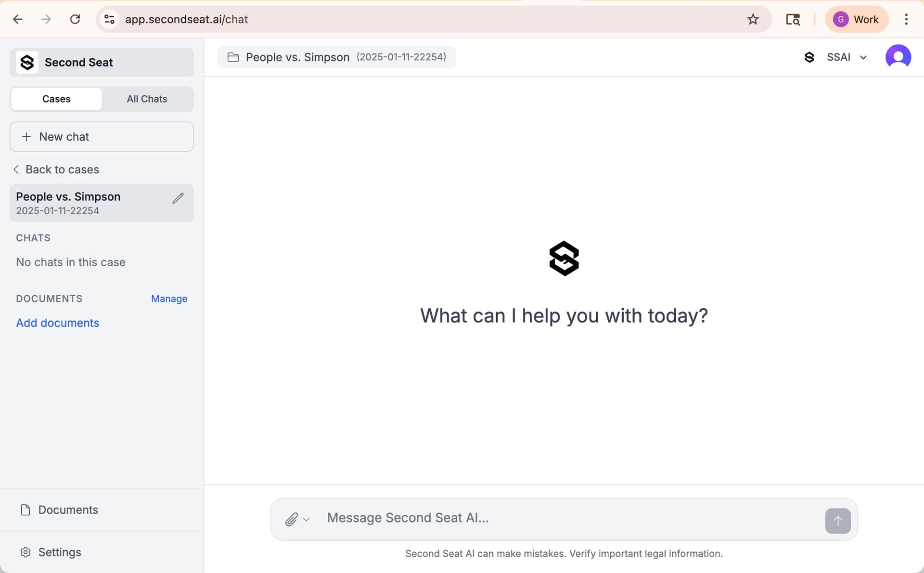924x573 pixels.
Task: Open the Work browser profile menu
Action: pos(856,19)
